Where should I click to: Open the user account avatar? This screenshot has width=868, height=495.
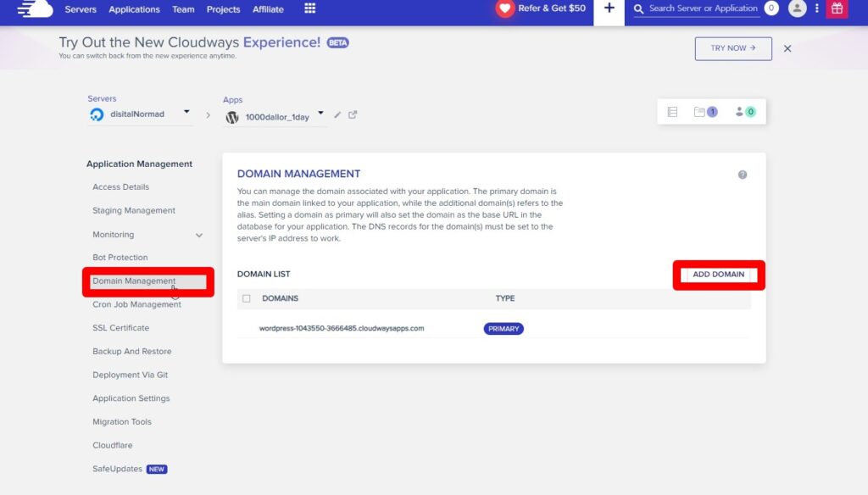click(x=797, y=8)
